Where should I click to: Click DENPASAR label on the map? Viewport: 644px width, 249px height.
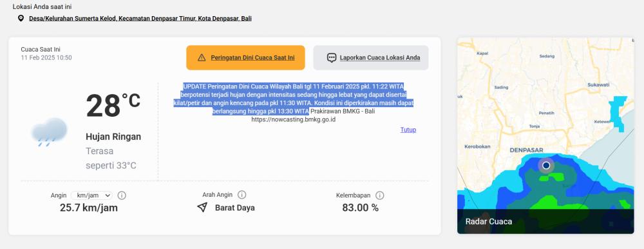[527, 150]
